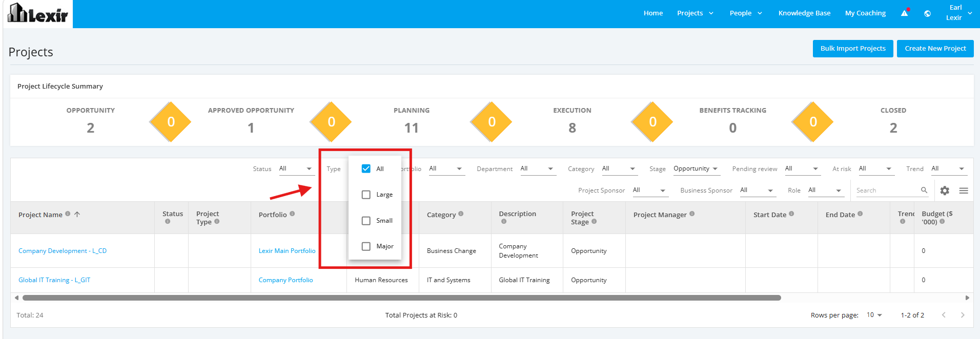
Task: Check the Major type checkbox
Action: click(x=366, y=246)
